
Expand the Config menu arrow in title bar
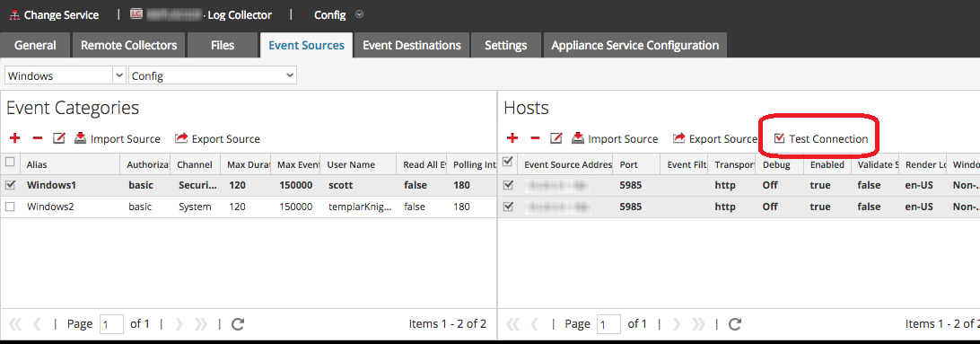click(x=359, y=13)
